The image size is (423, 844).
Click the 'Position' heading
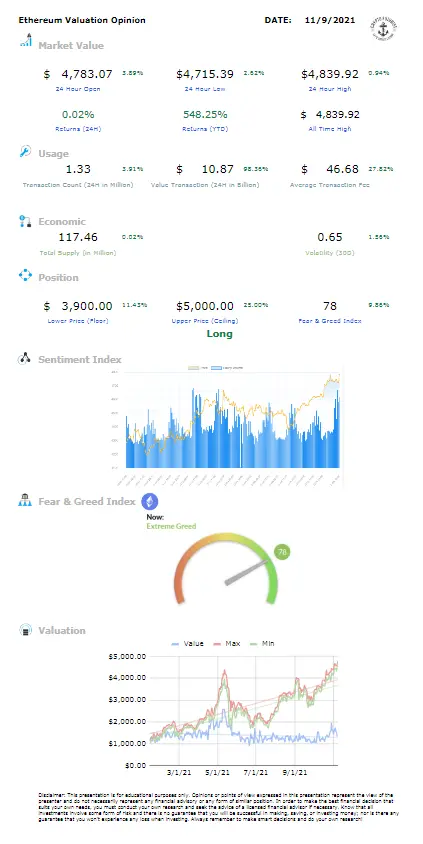[x=58, y=278]
